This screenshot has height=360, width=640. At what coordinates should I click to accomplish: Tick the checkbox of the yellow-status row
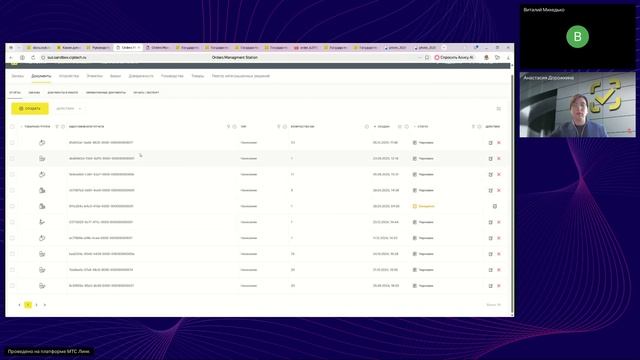coord(12,206)
